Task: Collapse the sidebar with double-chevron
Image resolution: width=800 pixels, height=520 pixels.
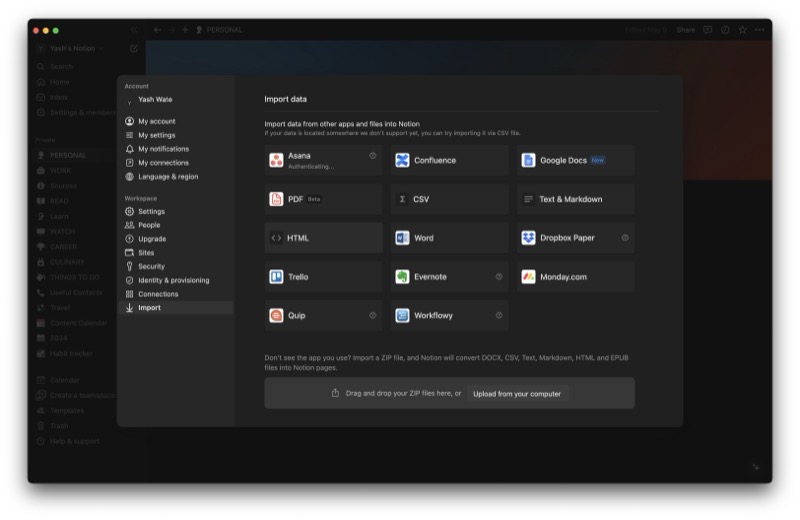Action: [x=134, y=30]
